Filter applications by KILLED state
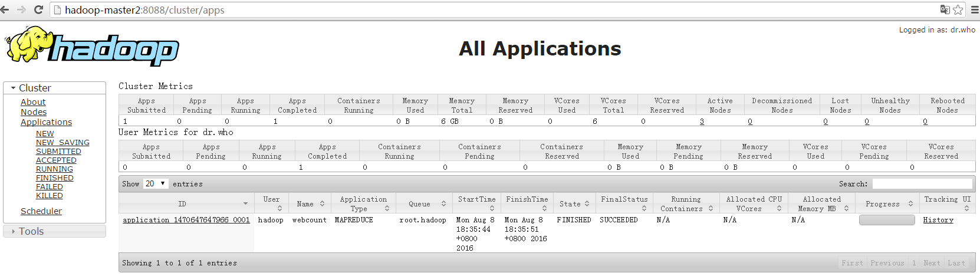The width and height of the screenshot is (980, 276). click(x=50, y=196)
